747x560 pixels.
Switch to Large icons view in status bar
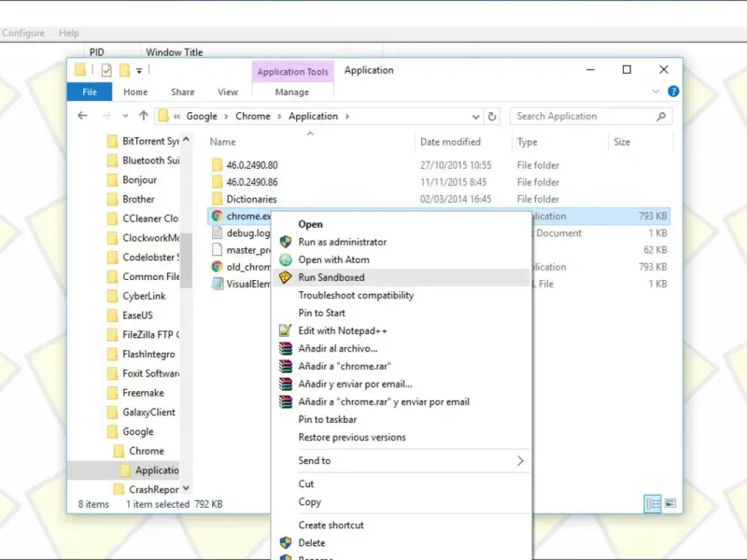670,503
